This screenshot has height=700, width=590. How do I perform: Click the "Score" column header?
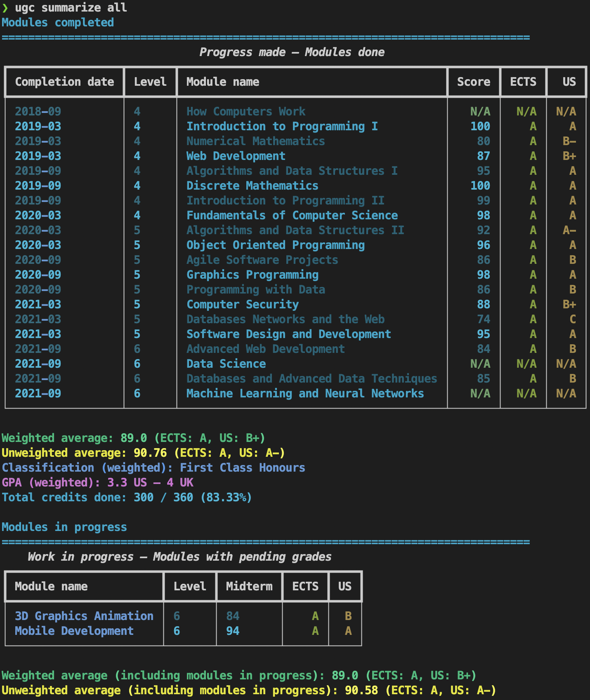(473, 82)
